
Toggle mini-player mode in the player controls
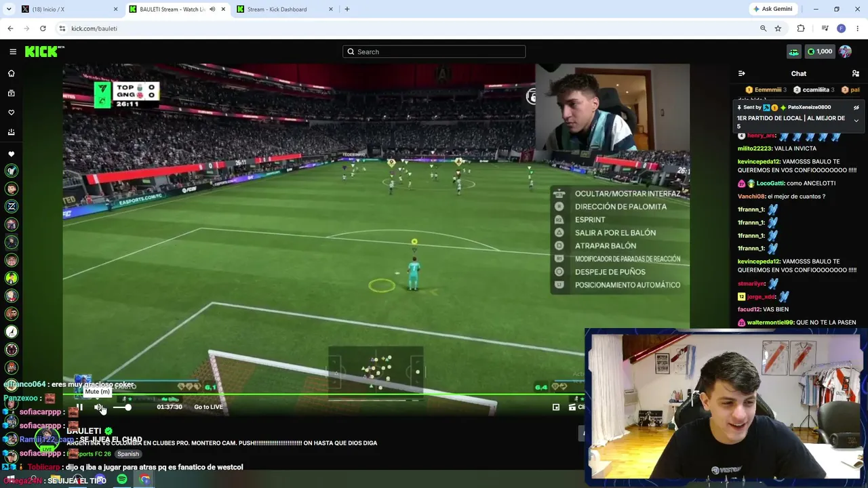click(556, 407)
